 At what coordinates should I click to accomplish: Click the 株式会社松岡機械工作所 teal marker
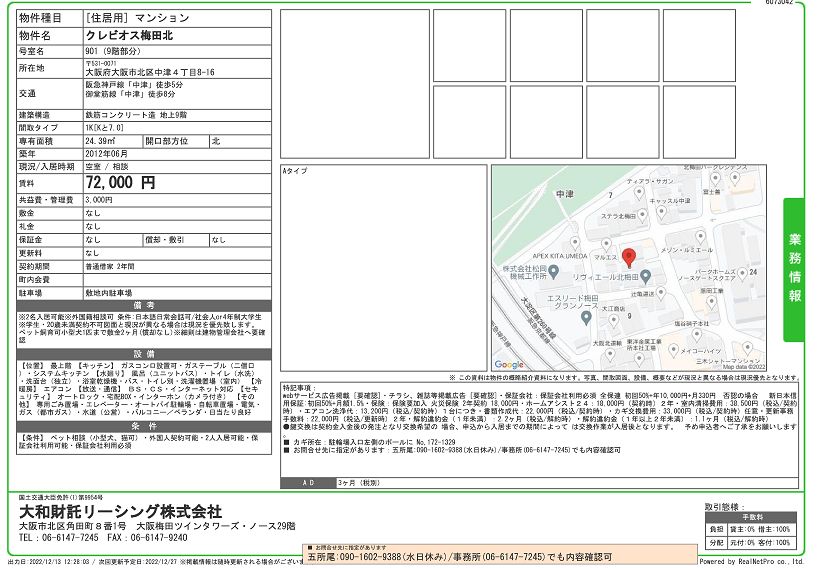point(554,271)
